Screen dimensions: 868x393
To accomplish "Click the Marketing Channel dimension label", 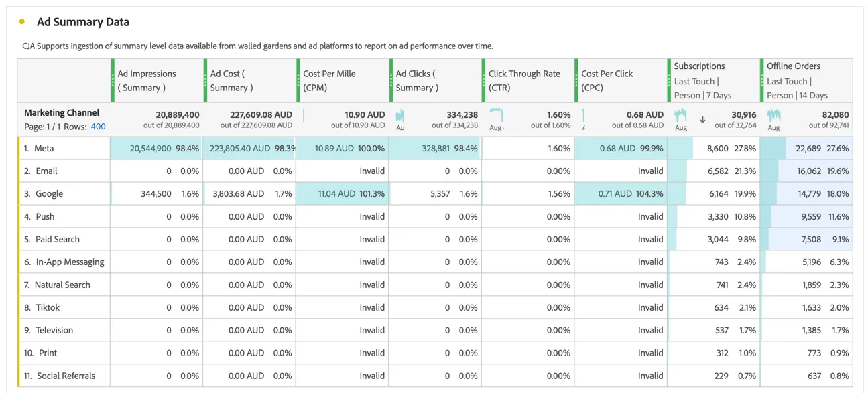I will point(62,113).
